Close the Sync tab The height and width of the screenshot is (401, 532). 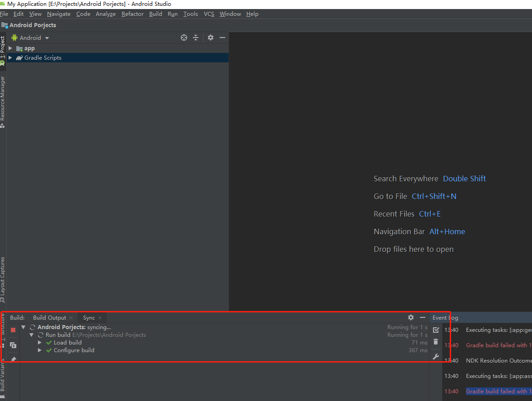100,318
